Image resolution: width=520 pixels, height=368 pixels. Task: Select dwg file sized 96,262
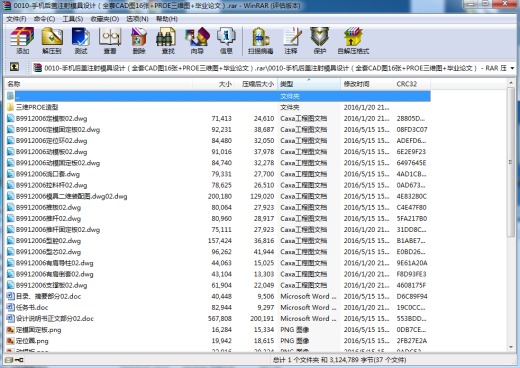(x=218, y=252)
